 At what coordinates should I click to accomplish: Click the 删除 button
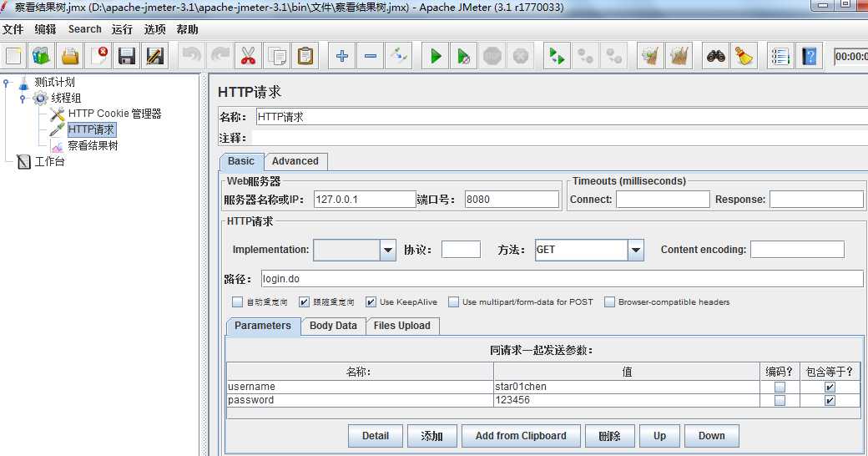pos(609,436)
